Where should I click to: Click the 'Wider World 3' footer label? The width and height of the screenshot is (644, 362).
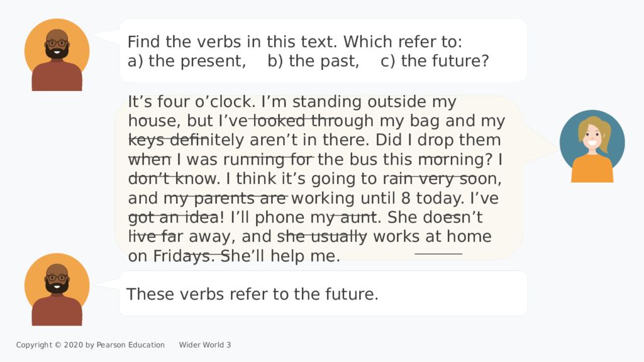click(205, 345)
